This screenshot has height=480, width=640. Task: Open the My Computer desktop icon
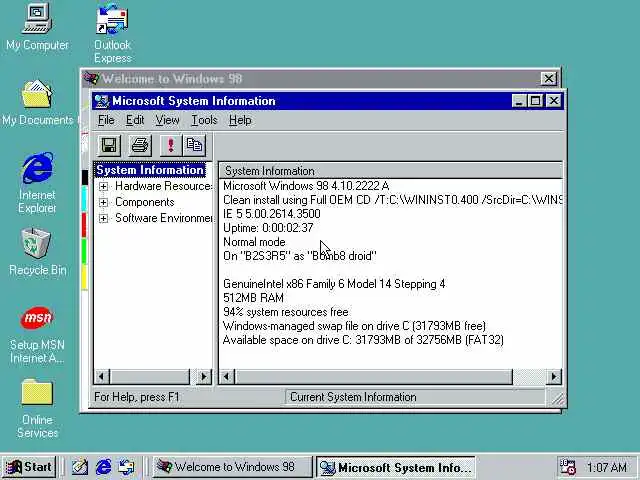[37, 27]
